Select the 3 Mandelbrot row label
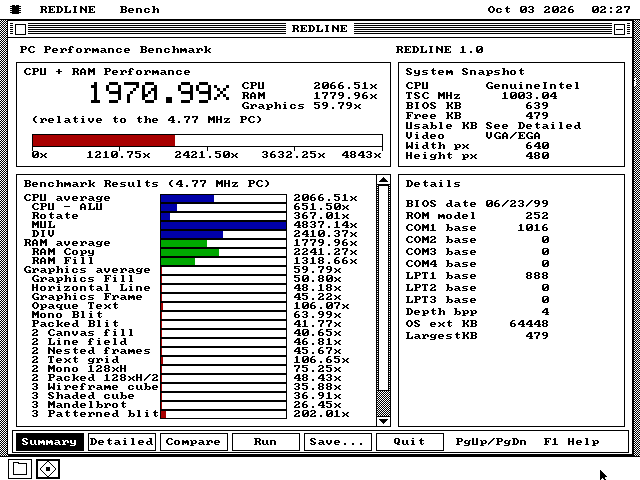 (x=79, y=404)
